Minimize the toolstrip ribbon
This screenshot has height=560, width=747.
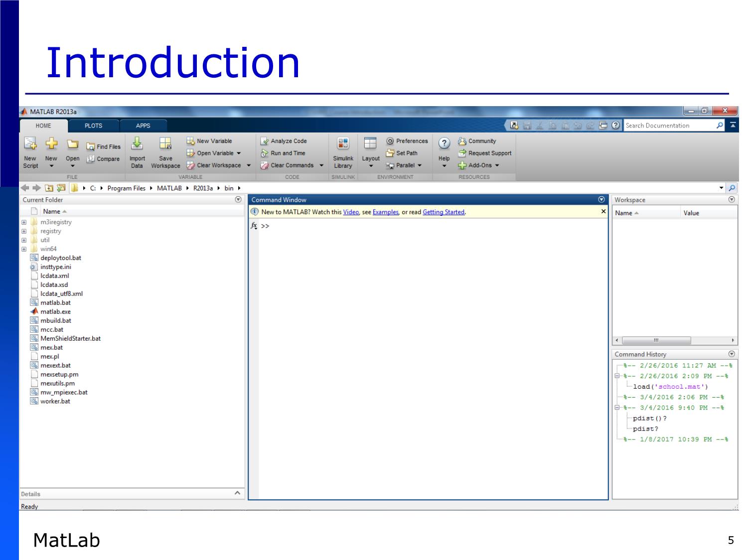click(733, 126)
